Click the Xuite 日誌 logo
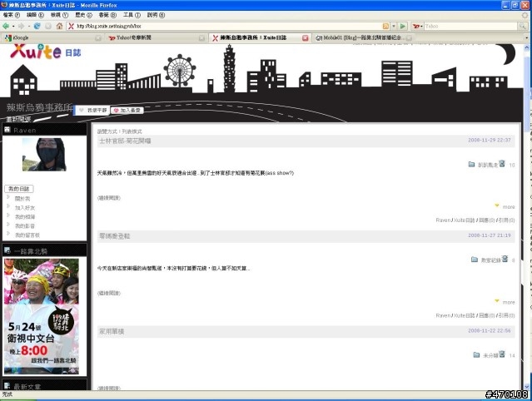Image resolution: width=532 pixels, height=401 pixels. pyautogui.click(x=46, y=52)
